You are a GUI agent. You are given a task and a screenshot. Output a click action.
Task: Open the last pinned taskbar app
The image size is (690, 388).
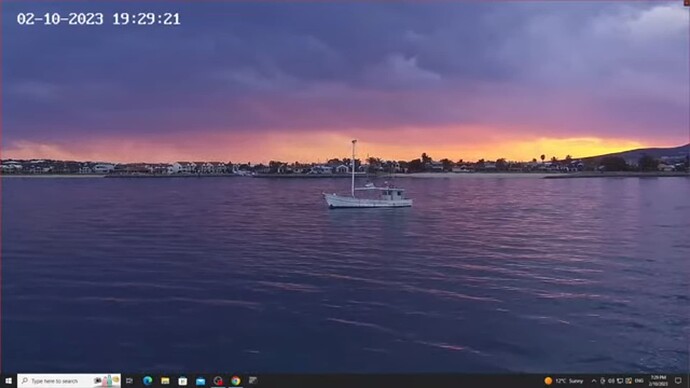pyautogui.click(x=253, y=381)
